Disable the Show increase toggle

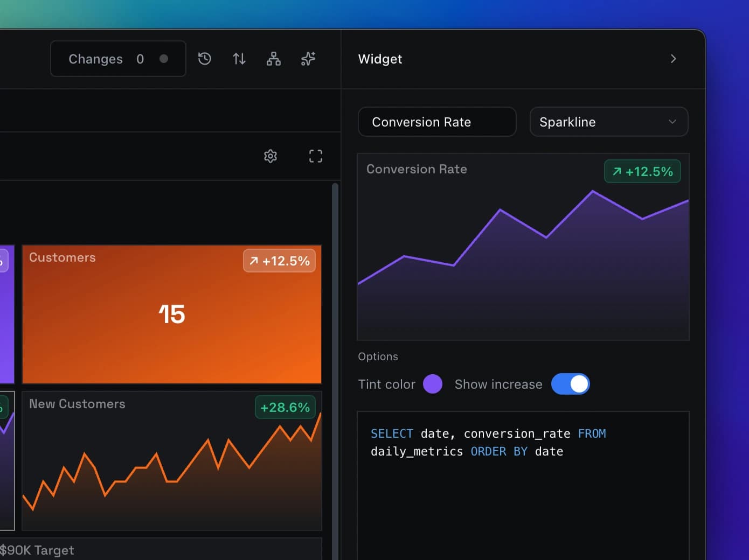pyautogui.click(x=571, y=384)
